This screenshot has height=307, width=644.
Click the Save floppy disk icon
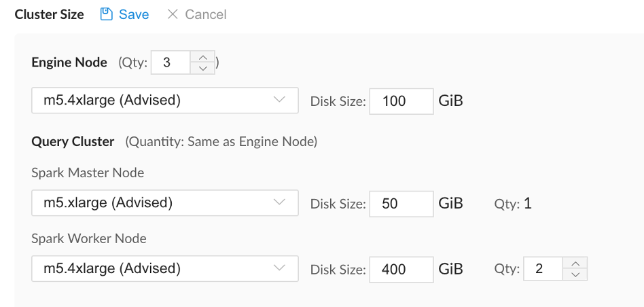pyautogui.click(x=107, y=14)
